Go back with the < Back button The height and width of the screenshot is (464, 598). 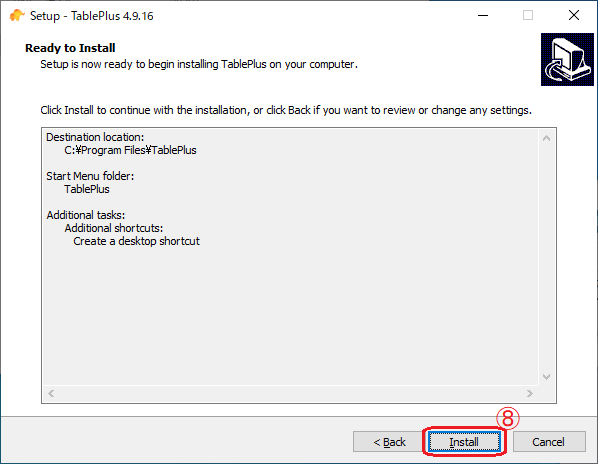(389, 442)
